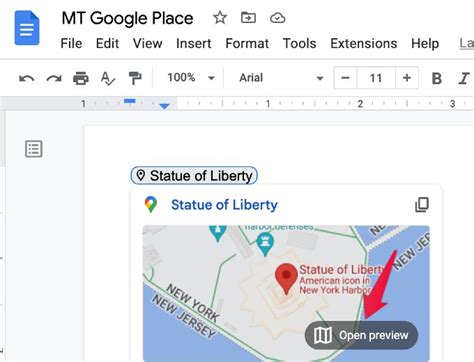This screenshot has width=474, height=362.
Task: Select the Statue of Liberty place chip
Action: (194, 176)
